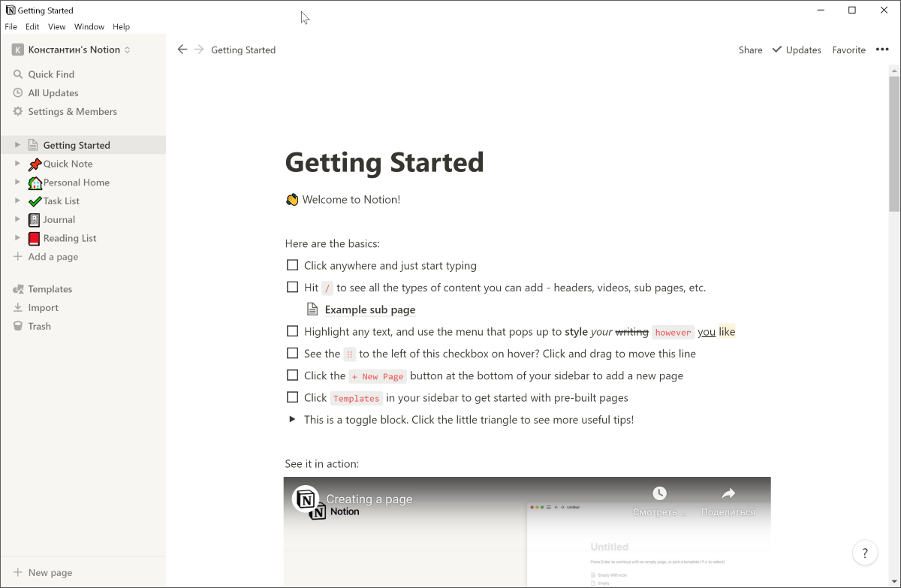Expand the Journal tree arrow
Image resolution: width=901 pixels, height=588 pixels.
[17, 219]
